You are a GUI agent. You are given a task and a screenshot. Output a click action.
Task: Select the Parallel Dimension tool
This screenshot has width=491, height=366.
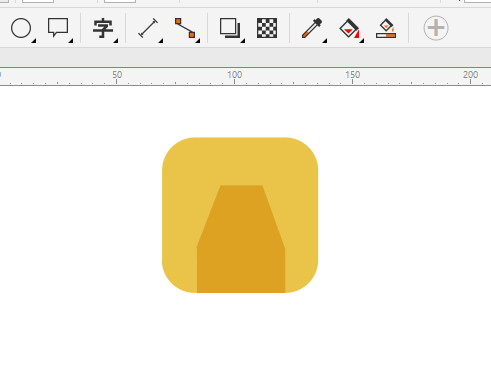pyautogui.click(x=148, y=28)
